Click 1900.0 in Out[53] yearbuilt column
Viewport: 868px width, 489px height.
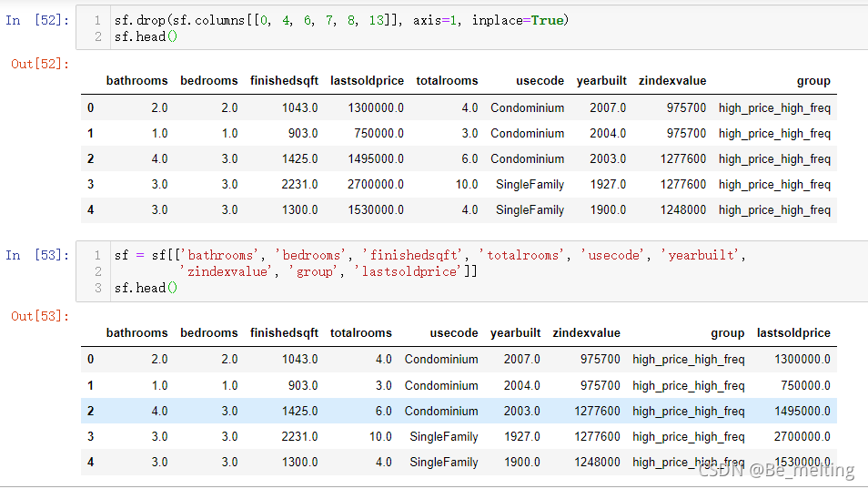(522, 463)
